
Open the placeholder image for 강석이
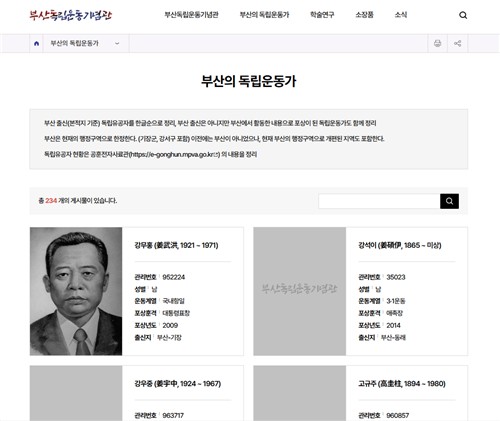(300, 291)
